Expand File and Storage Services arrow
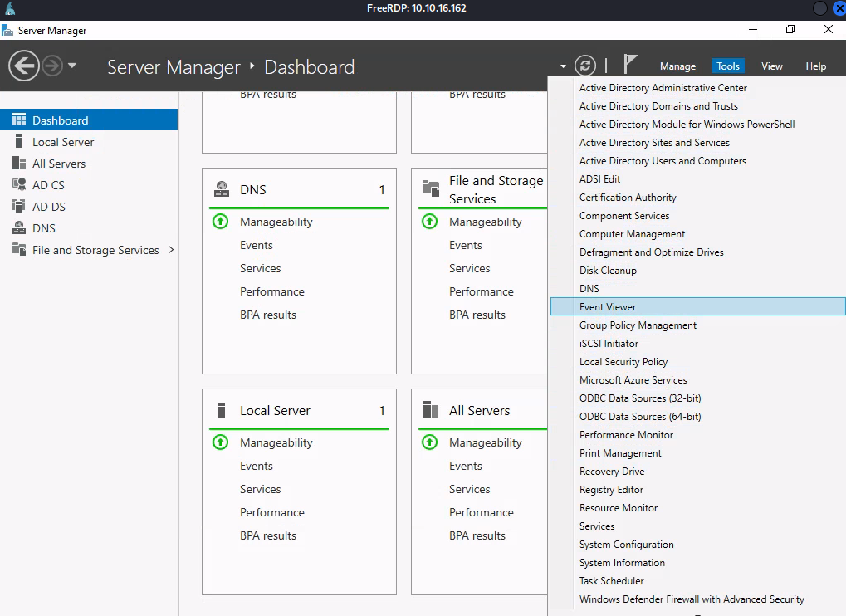The image size is (846, 616). click(171, 250)
